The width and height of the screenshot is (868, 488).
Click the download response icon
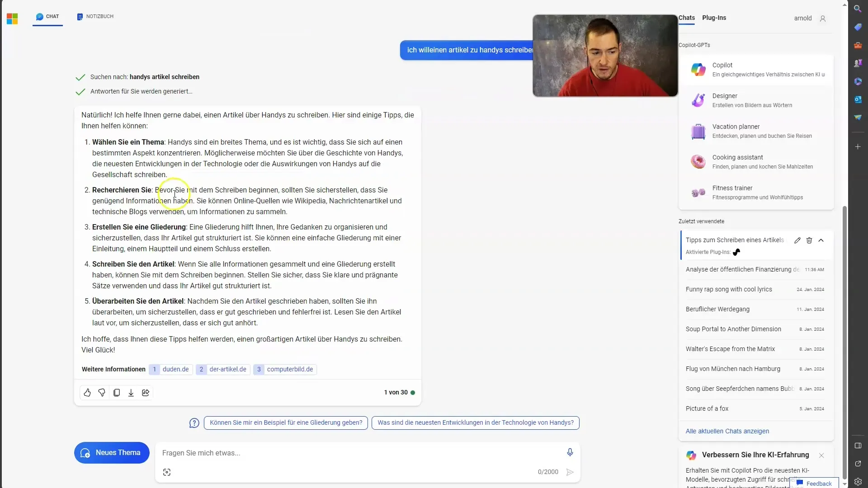coord(131,393)
